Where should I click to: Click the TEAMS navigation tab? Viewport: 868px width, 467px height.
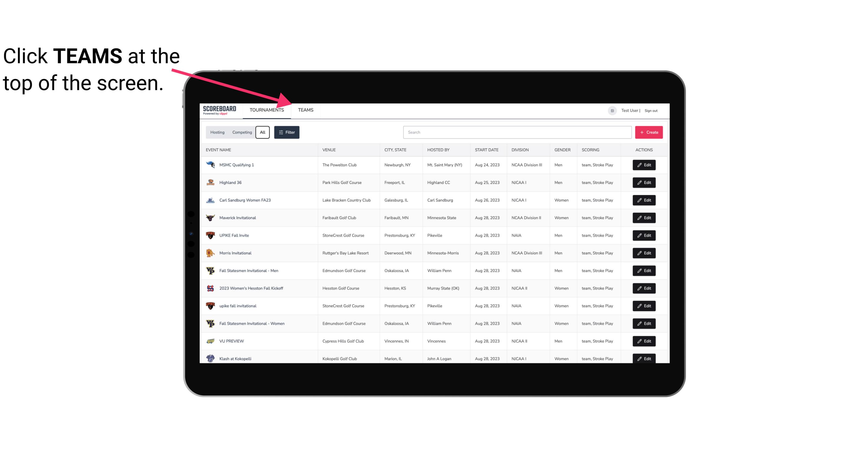point(305,110)
